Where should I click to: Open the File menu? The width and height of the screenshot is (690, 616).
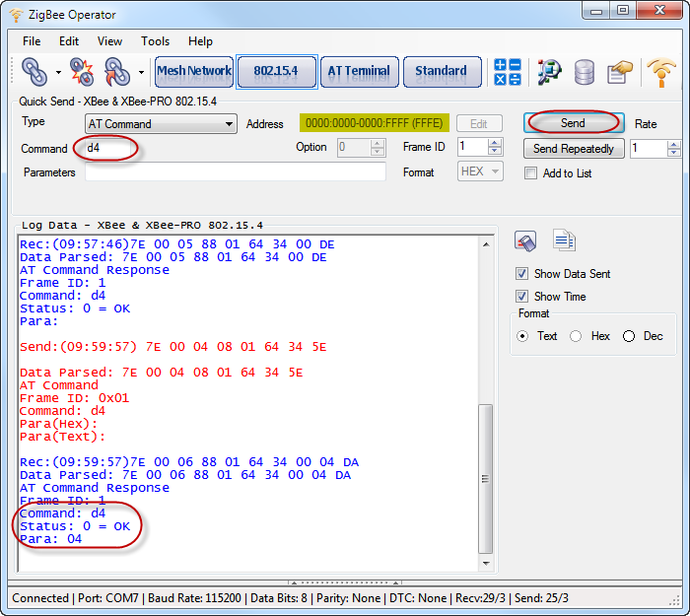pos(32,41)
